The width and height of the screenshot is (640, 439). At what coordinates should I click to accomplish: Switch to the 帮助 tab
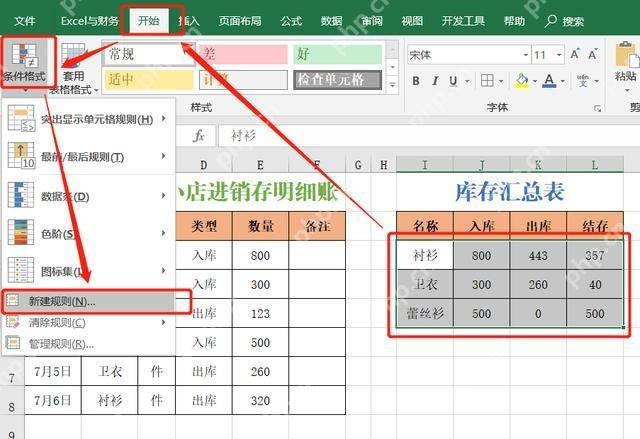click(x=514, y=21)
